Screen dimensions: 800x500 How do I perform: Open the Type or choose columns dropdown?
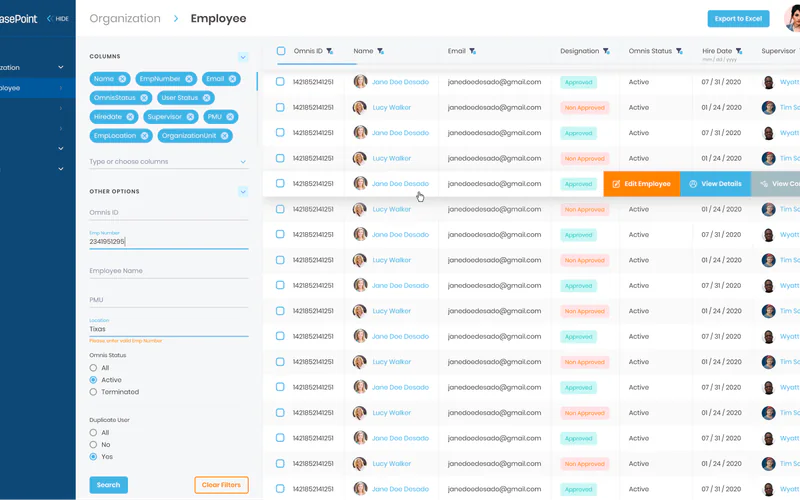(x=168, y=162)
